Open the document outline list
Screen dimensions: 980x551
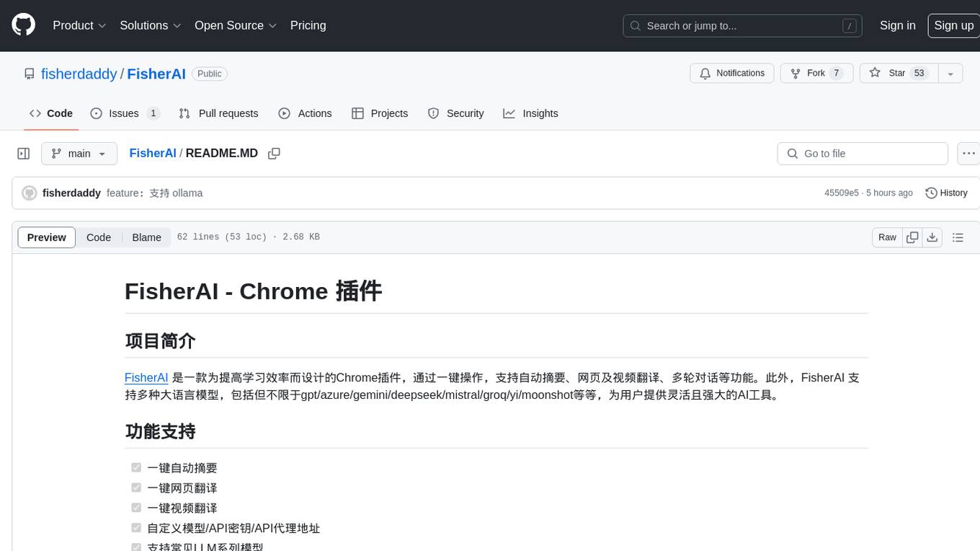tap(958, 237)
